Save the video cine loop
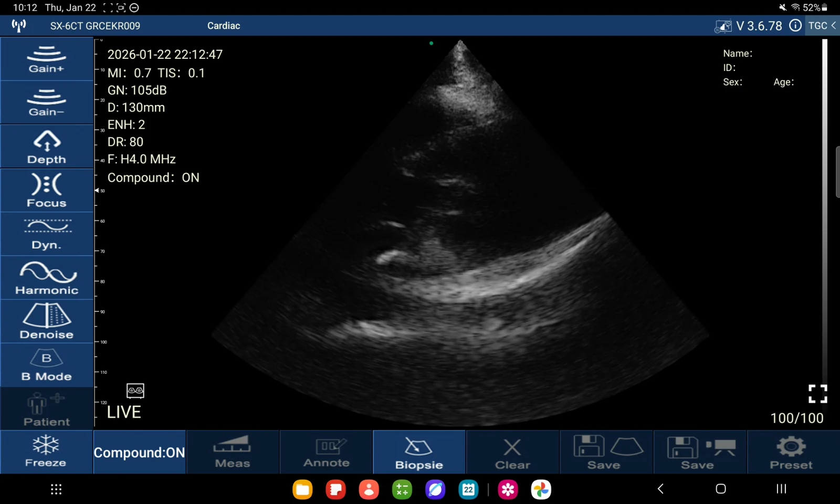 700,452
